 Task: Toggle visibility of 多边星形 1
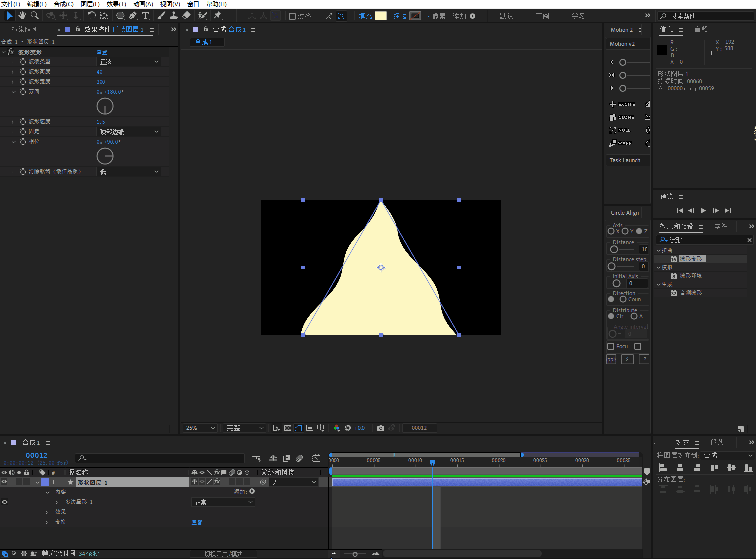point(4,502)
